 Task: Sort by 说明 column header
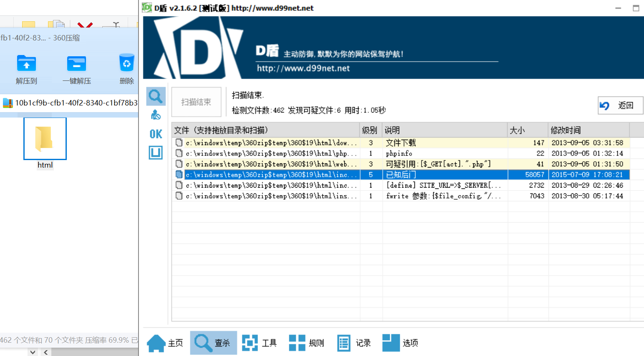click(444, 130)
